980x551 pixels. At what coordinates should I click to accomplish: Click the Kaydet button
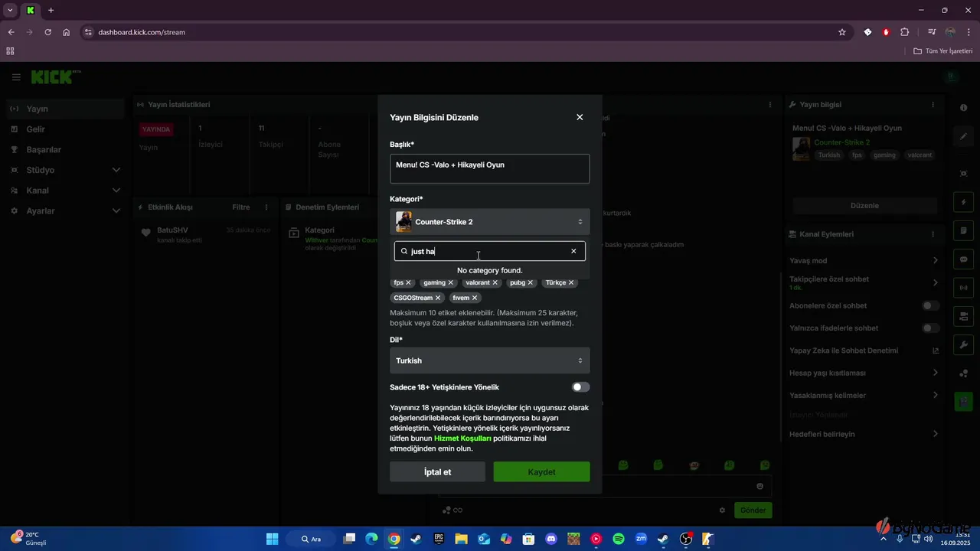click(542, 472)
